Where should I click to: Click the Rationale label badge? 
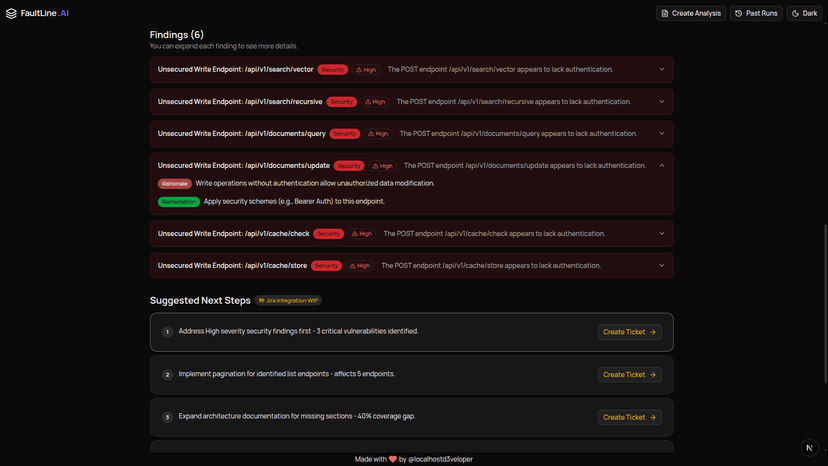[174, 184]
